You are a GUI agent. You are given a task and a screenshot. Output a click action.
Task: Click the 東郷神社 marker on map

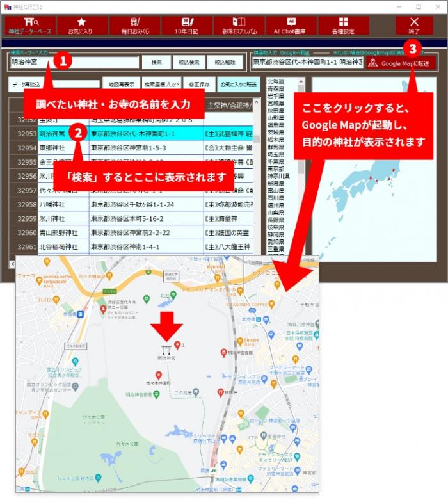pos(264,435)
